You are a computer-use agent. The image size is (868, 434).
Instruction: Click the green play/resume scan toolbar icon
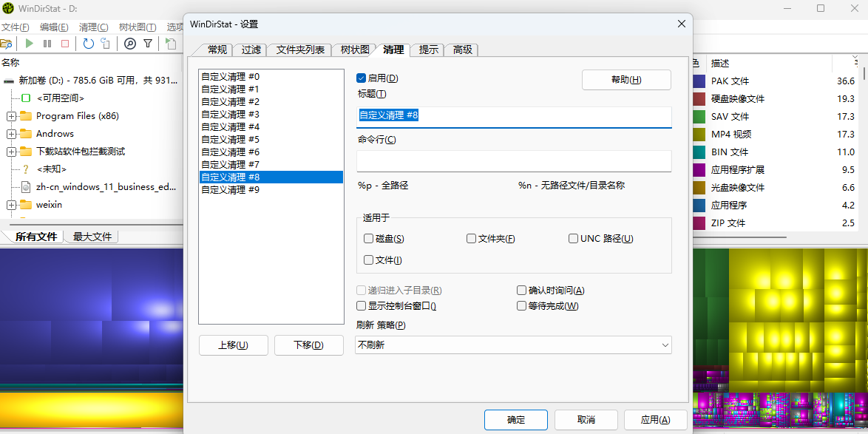(30, 44)
